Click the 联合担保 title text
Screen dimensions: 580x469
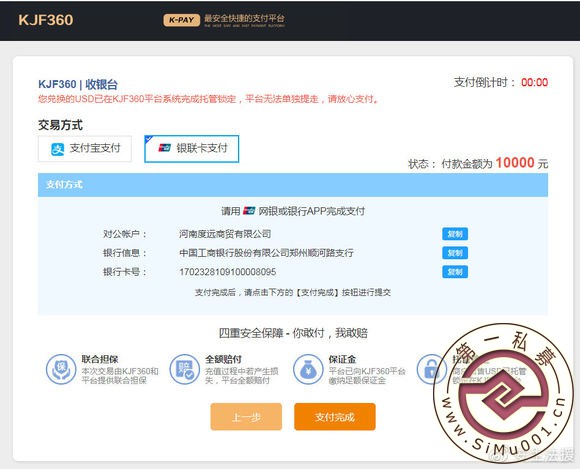100,359
